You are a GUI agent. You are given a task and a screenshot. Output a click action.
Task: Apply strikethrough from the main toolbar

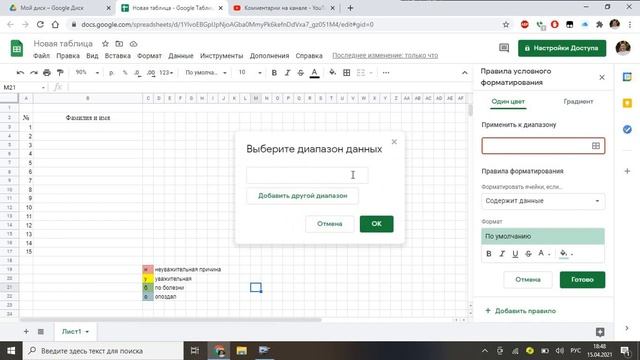pos(300,73)
